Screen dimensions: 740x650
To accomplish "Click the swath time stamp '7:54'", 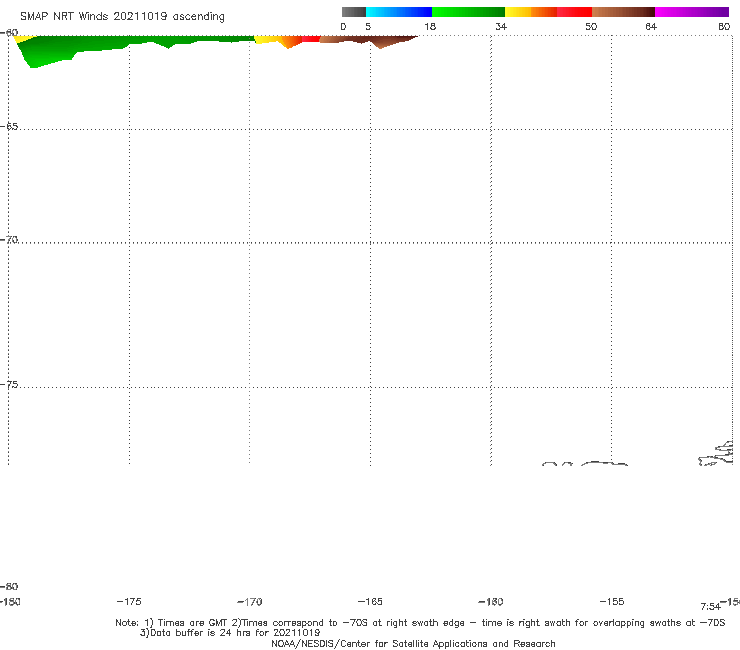I will (x=710, y=607).
